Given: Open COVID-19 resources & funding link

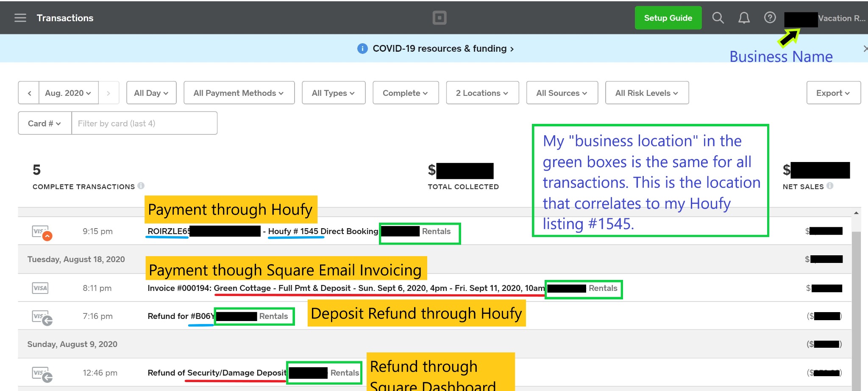Looking at the screenshot, I should 443,49.
